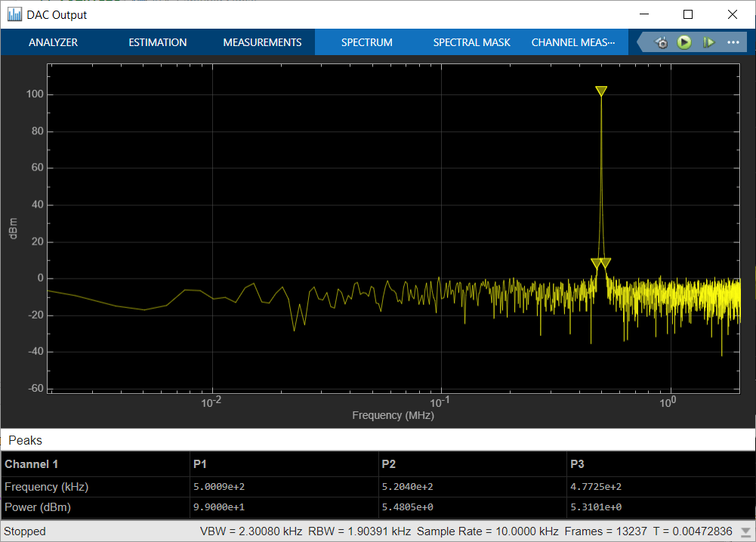Switch to the MEASUREMENTS tab
Screen dimensions: 756x542
(262, 42)
